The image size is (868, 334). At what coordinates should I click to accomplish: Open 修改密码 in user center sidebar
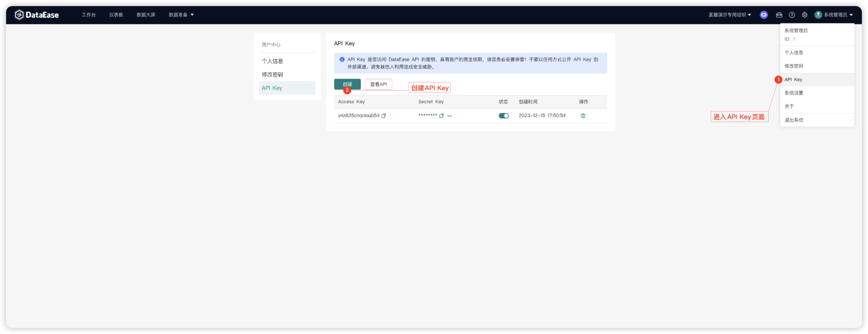point(287,74)
